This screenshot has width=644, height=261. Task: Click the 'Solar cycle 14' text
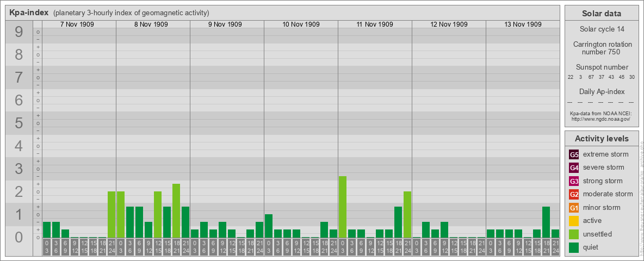tap(602, 29)
